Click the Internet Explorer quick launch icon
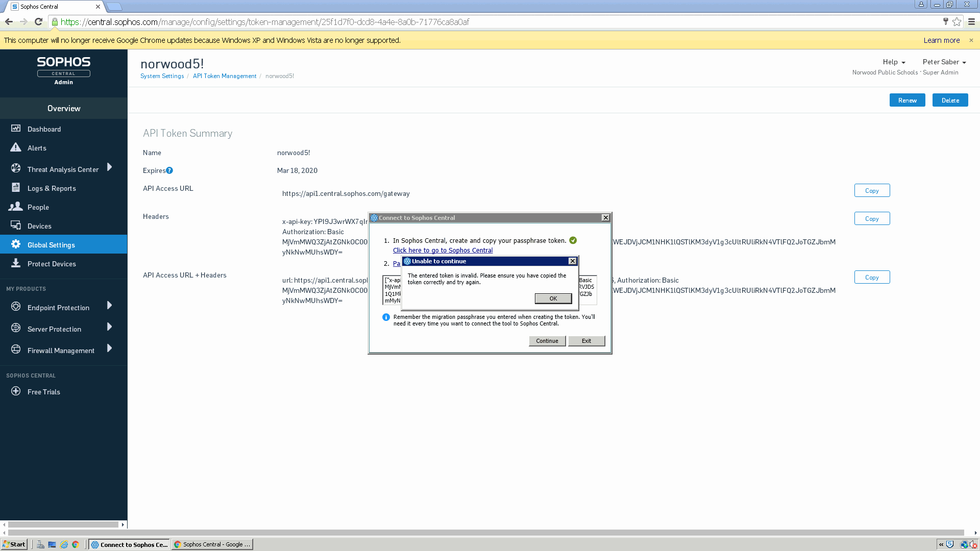The width and height of the screenshot is (980, 551). (x=64, y=544)
